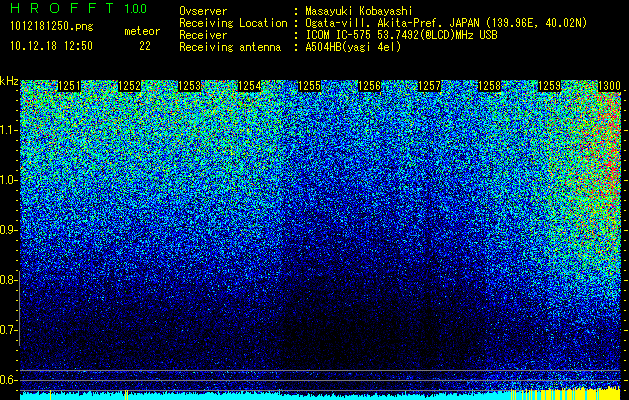The image size is (629, 400).
Task: Click the 1253 time marker
Action: (189, 86)
